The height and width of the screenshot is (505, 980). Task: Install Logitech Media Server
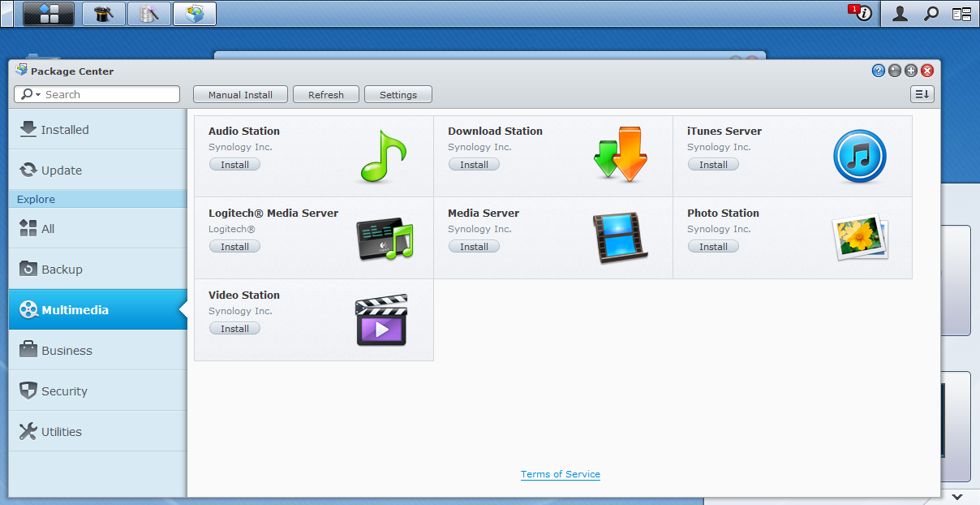[x=235, y=247]
